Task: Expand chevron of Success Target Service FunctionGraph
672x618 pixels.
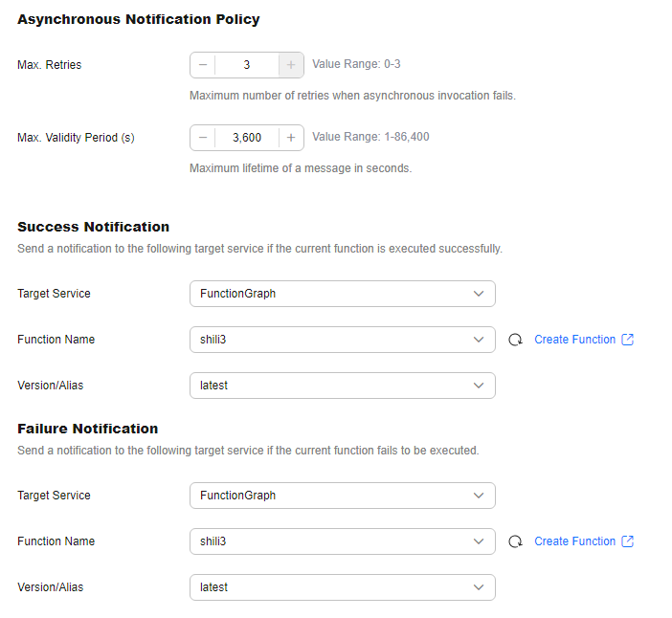Action: (x=479, y=294)
